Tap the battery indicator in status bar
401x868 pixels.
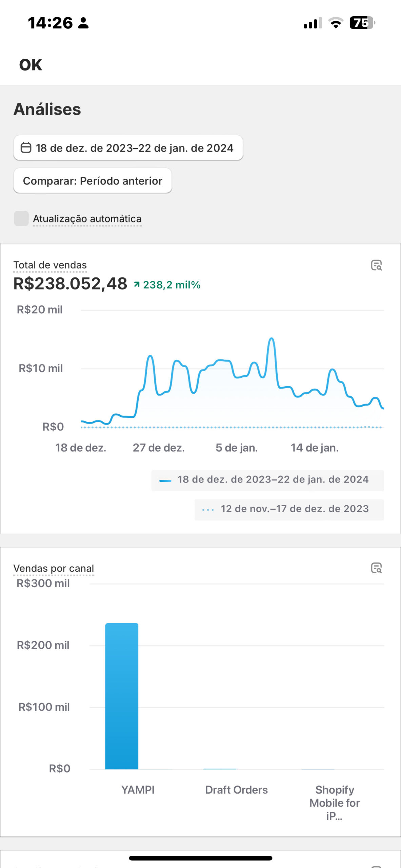362,23
